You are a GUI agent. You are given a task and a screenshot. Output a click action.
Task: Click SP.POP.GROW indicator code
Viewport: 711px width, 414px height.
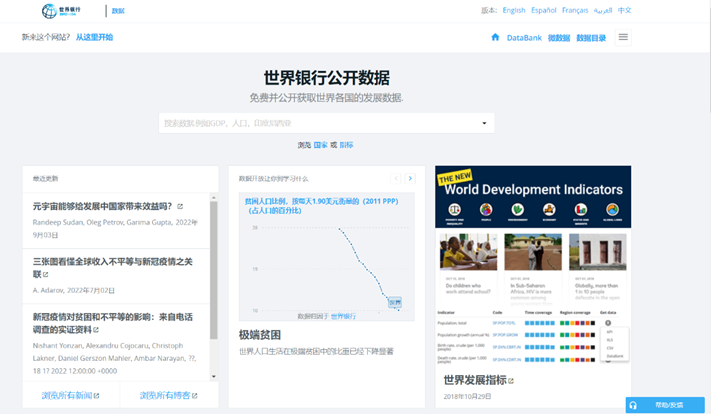tap(505, 335)
